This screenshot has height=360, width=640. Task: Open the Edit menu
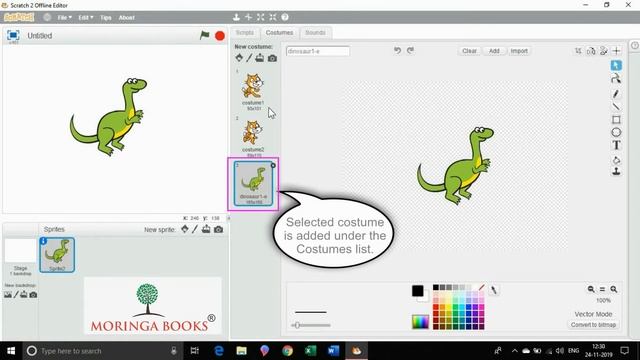pos(85,18)
